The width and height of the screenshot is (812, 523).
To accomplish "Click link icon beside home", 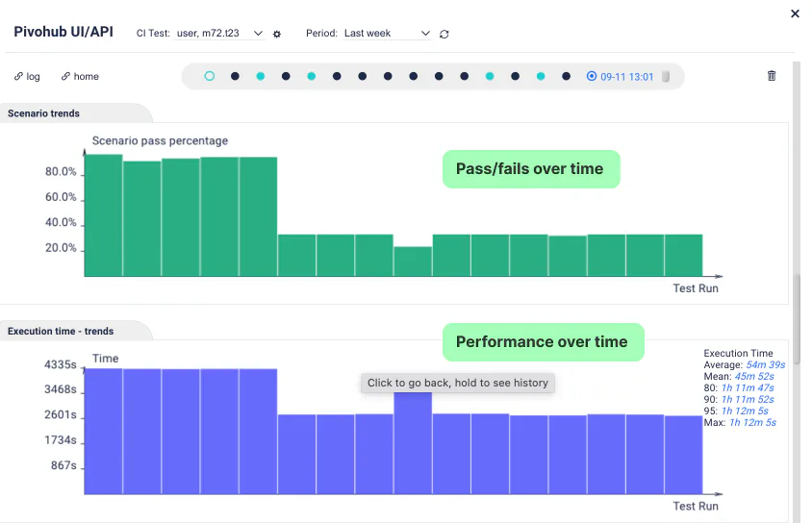I will click(x=65, y=77).
